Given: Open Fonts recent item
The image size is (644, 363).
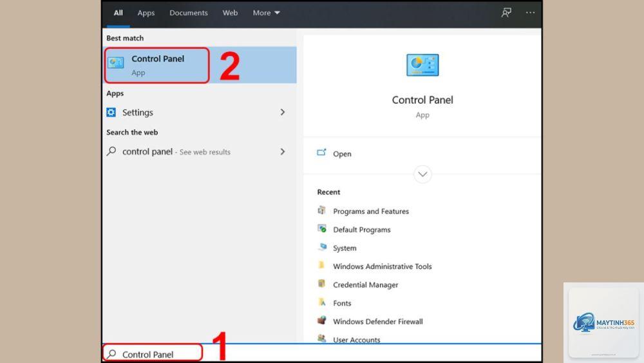Looking at the screenshot, I should point(342,304).
